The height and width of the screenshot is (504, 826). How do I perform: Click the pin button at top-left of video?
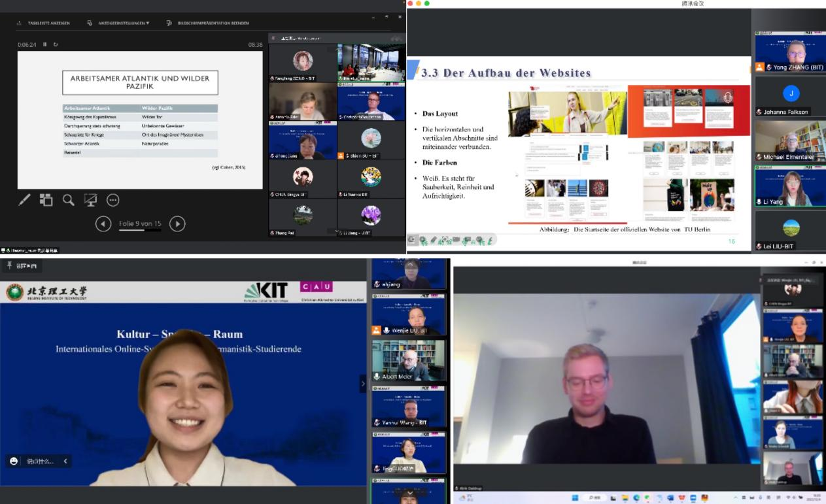pyautogui.click(x=10, y=266)
